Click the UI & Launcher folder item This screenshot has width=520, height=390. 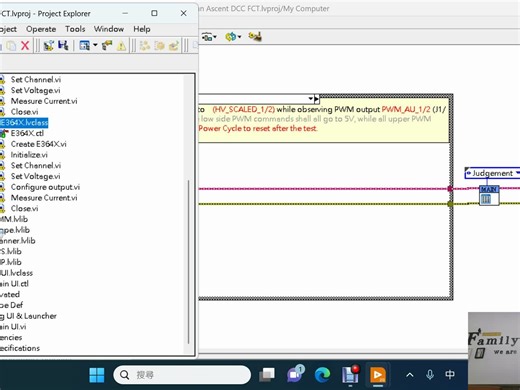tap(28, 316)
